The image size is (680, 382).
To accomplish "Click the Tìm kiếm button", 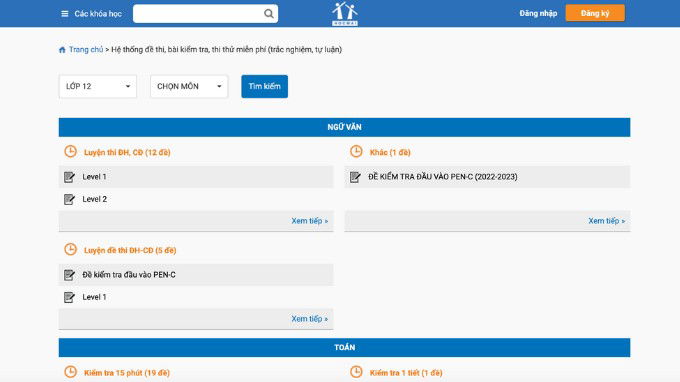I will pos(265,86).
